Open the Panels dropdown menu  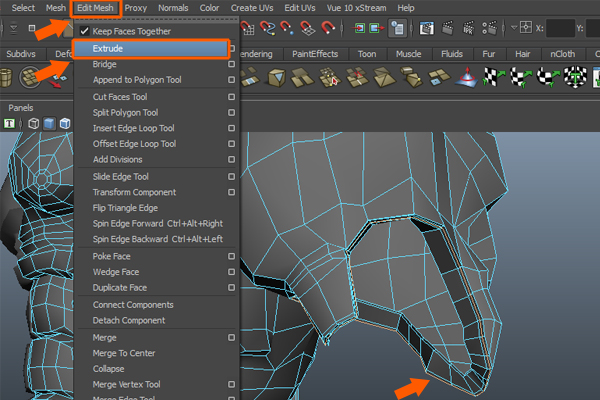point(23,107)
